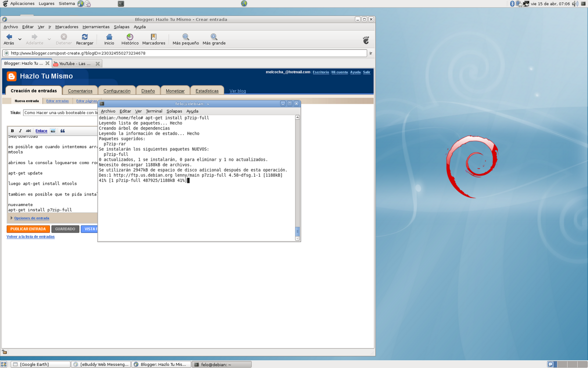Open the Comentarios tab in Blogger
The height and width of the screenshot is (368, 588).
click(x=80, y=91)
